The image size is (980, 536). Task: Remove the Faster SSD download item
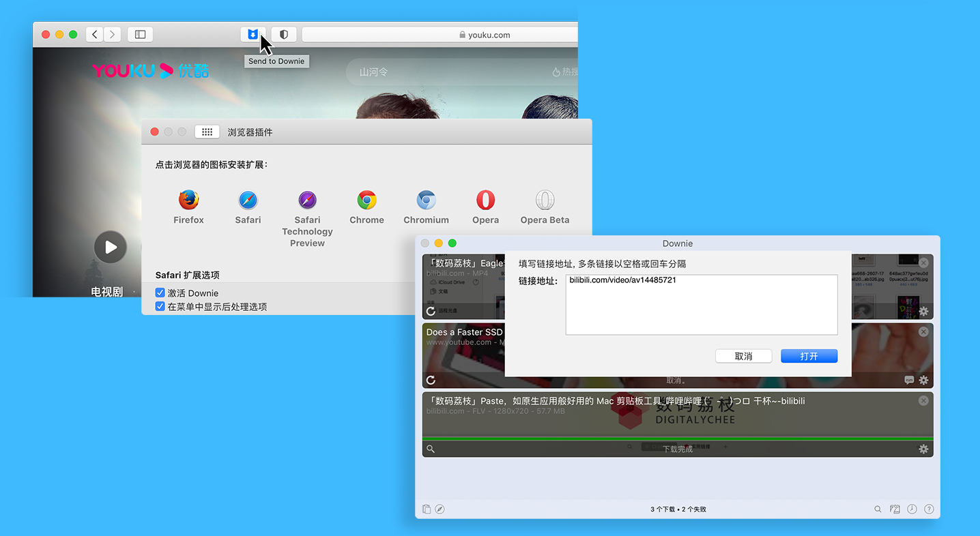[x=923, y=331]
